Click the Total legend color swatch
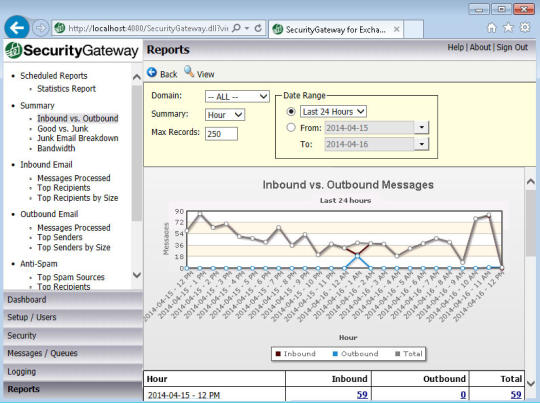The width and height of the screenshot is (540, 403). [398, 354]
